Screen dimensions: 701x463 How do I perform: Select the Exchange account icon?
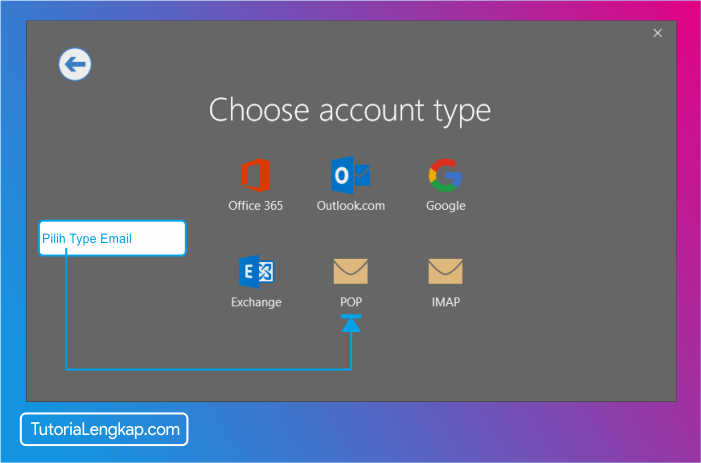[x=256, y=271]
